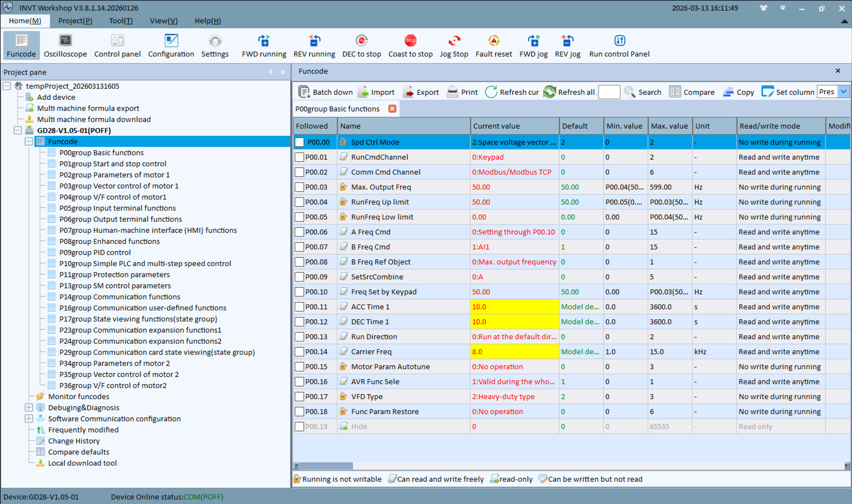Select P09group PID control item
The width and height of the screenshot is (852, 504).
coord(95,252)
